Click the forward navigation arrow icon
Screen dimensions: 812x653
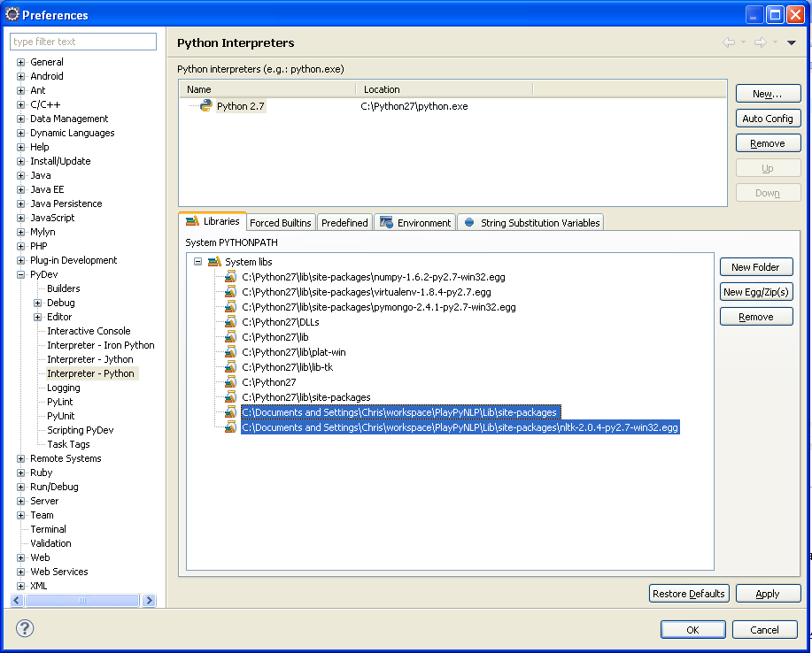point(761,42)
